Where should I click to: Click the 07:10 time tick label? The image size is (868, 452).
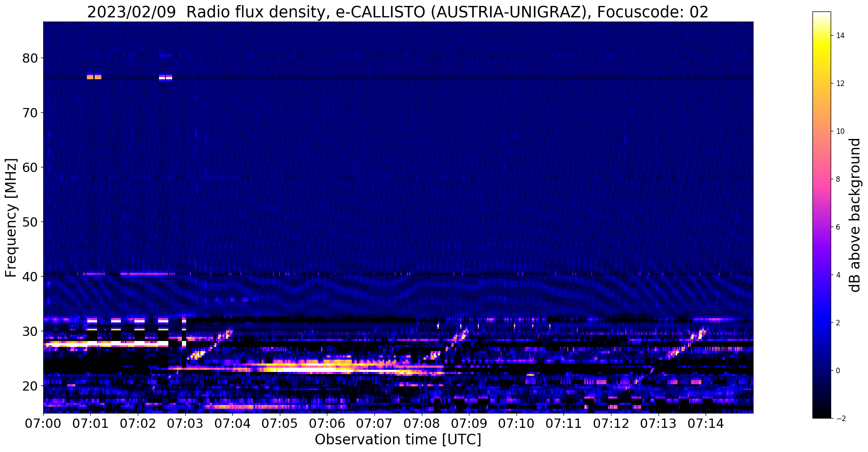[x=516, y=423]
